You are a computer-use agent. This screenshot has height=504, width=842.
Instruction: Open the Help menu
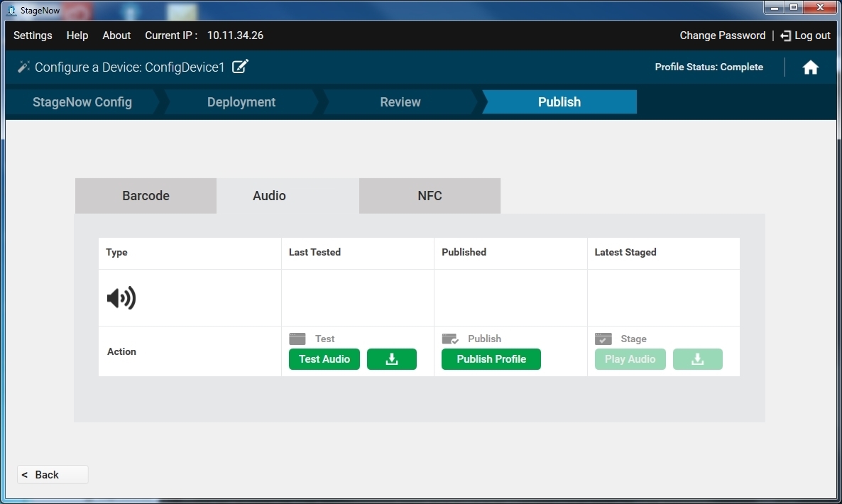(77, 35)
